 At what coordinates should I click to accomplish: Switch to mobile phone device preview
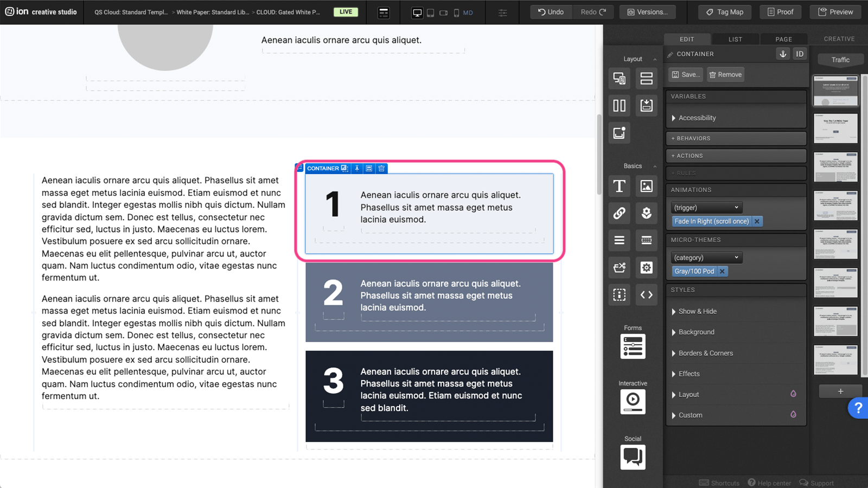[x=456, y=12]
